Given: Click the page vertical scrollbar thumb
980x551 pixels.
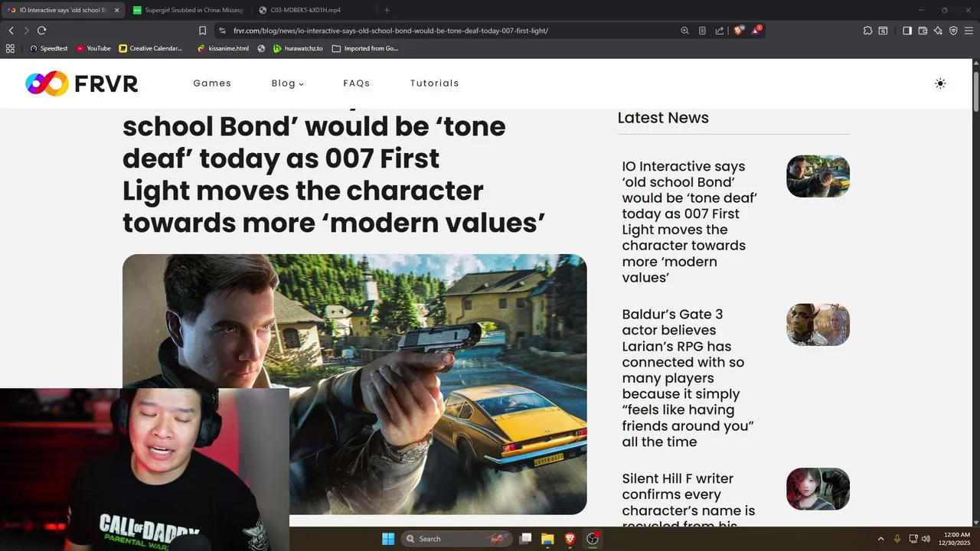Looking at the screenshot, I should pyautogui.click(x=976, y=92).
